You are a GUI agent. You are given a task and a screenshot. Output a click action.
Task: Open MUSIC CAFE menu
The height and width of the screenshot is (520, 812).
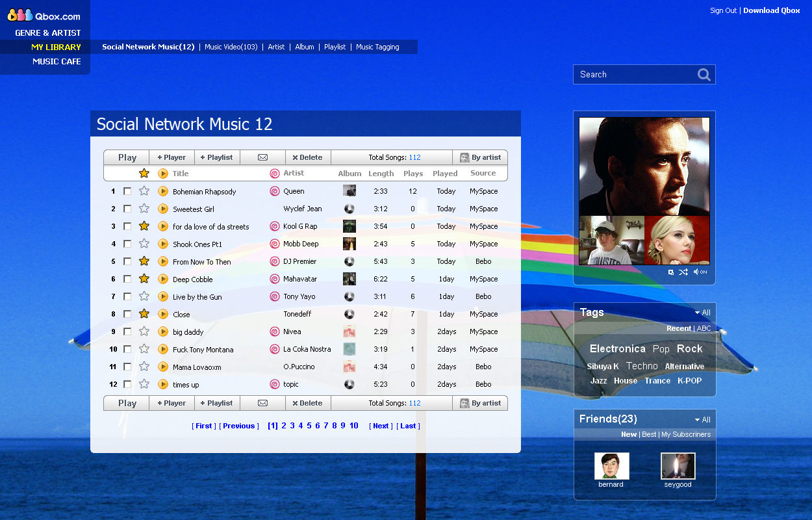tap(57, 61)
